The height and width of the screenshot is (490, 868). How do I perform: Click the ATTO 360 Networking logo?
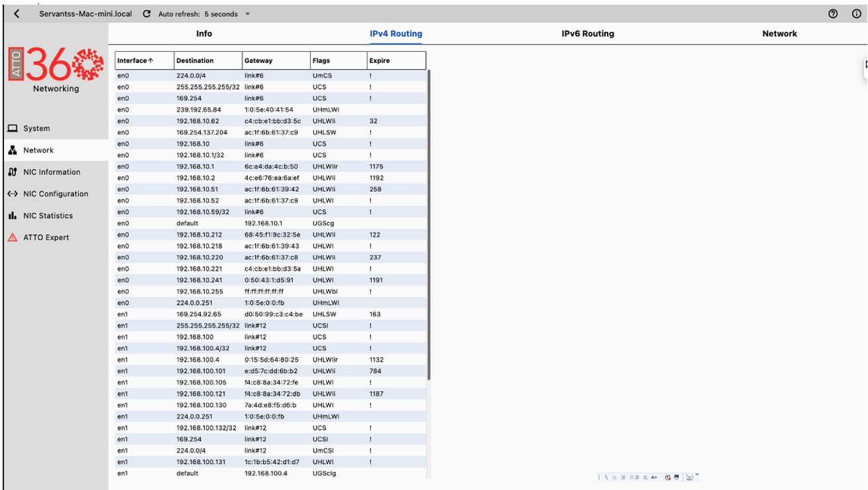click(56, 70)
